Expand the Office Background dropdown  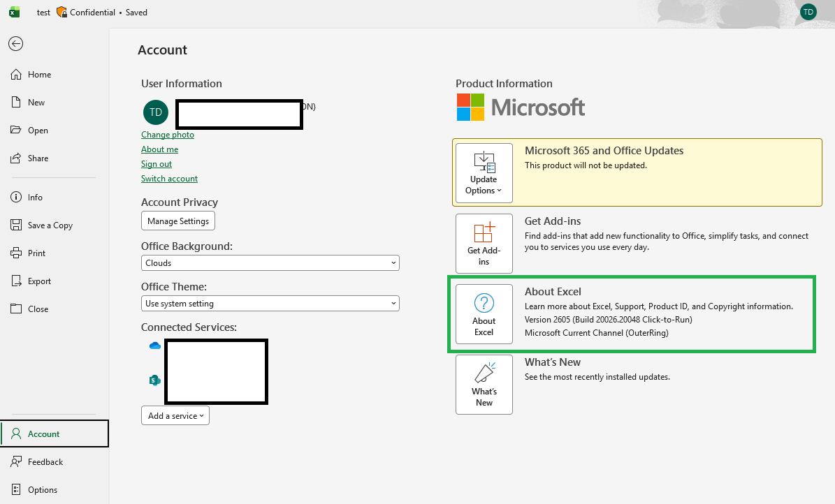tap(270, 263)
